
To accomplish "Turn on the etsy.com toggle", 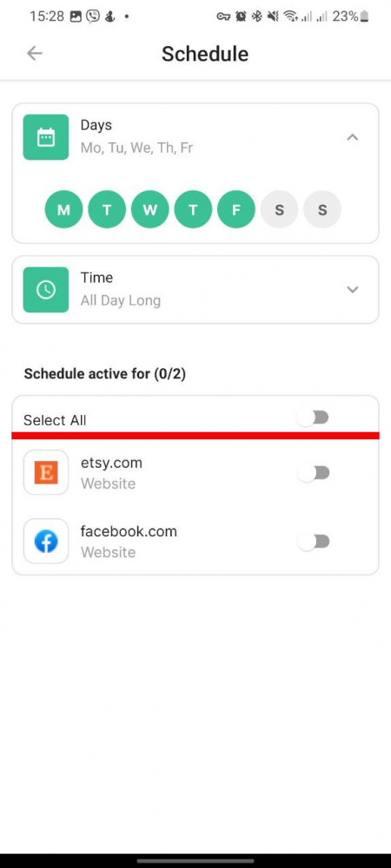I will (x=314, y=473).
